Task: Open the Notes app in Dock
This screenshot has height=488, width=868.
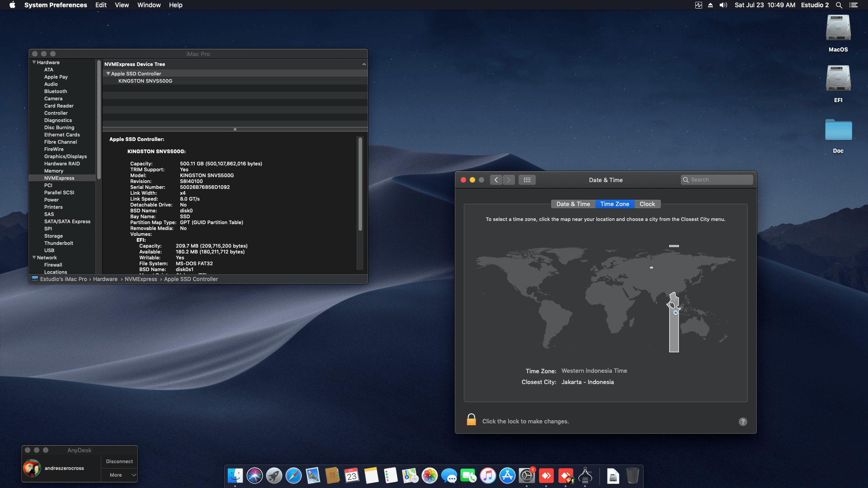Action: click(x=371, y=475)
